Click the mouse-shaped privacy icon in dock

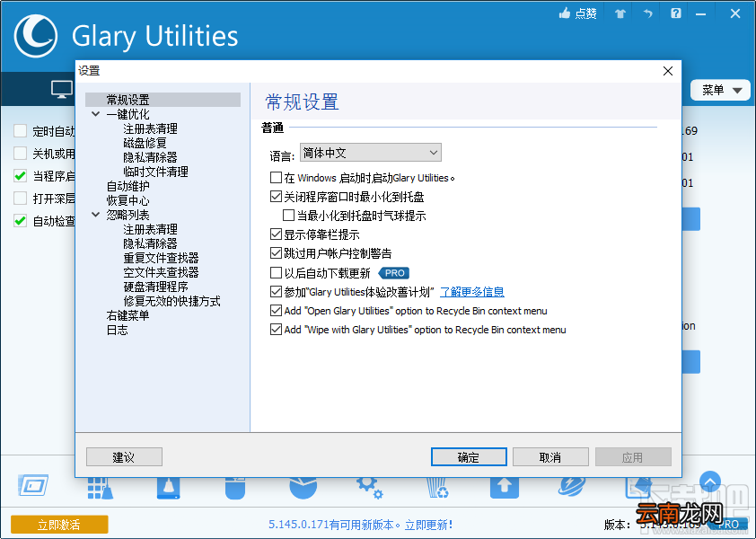point(235,488)
